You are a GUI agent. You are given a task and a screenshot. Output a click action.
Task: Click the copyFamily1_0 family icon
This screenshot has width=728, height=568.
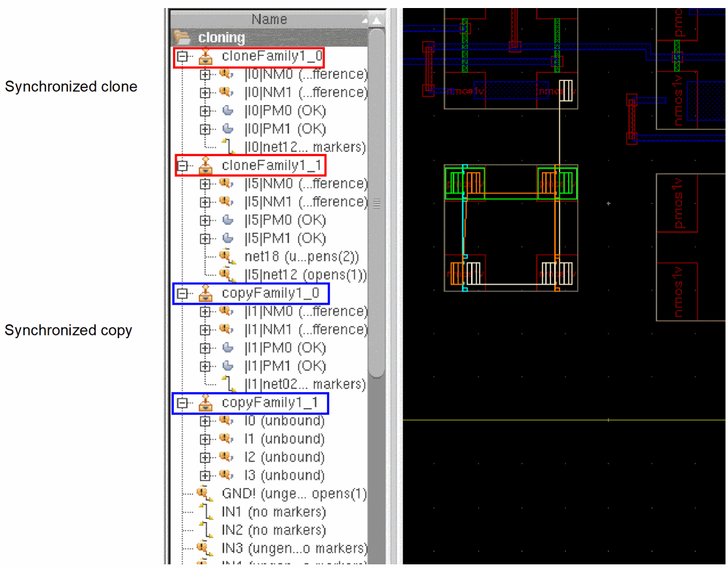click(207, 293)
